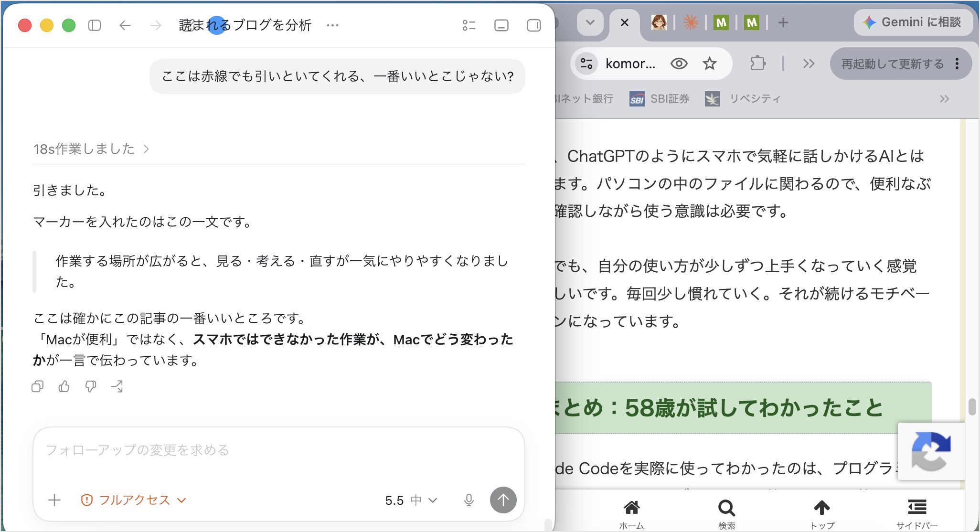Open the フルアクセス permission dropdown

coord(133,500)
